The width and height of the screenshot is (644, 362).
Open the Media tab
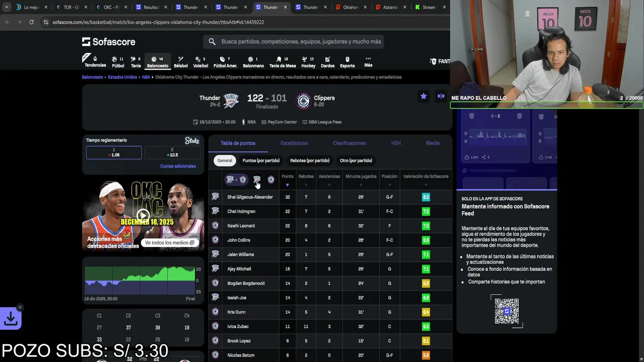point(433,143)
